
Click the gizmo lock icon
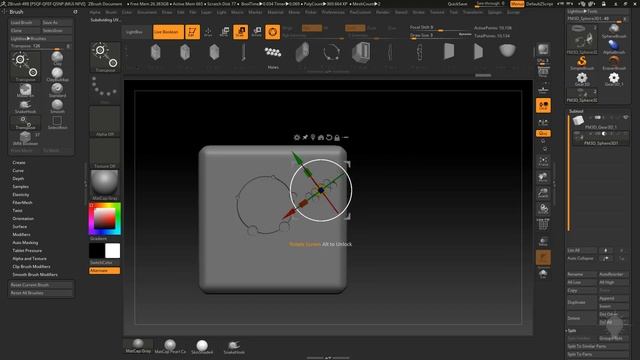tap(337, 138)
